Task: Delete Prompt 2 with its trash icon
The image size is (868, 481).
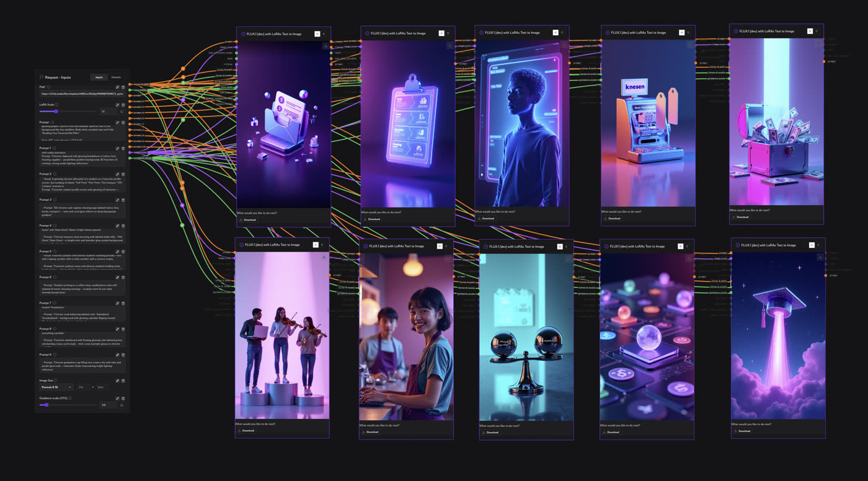Action: (x=123, y=174)
